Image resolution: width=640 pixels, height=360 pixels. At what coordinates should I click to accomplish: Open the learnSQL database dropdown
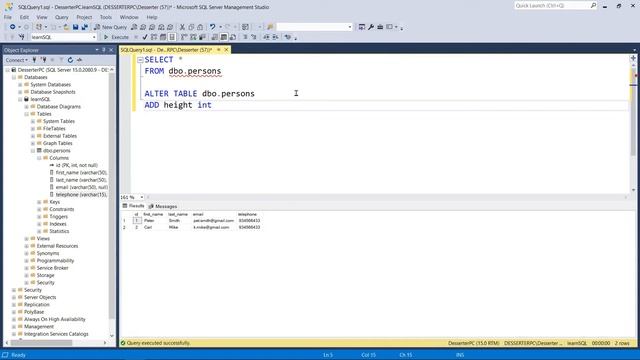click(94, 37)
